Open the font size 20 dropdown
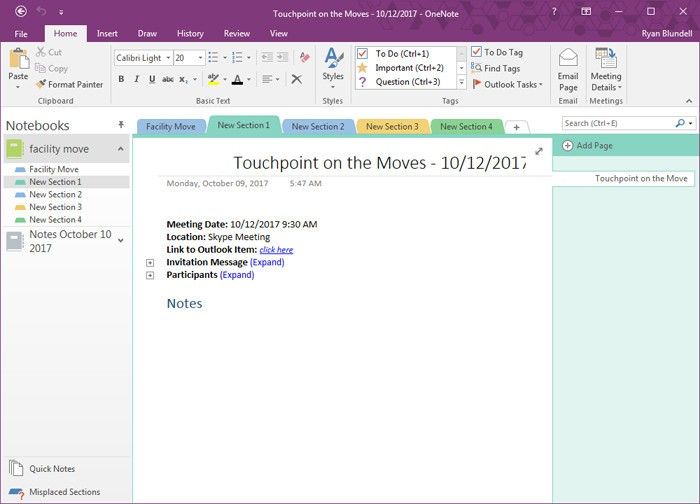 coord(200,58)
